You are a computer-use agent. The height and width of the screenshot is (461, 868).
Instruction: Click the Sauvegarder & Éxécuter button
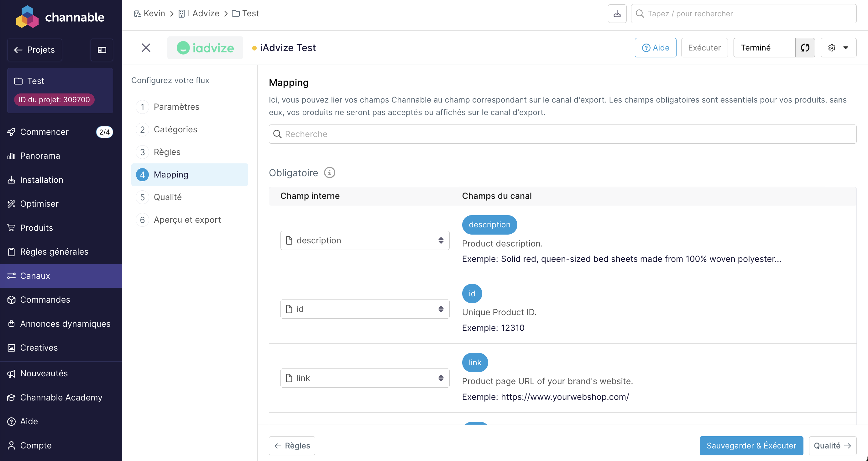tap(751, 446)
